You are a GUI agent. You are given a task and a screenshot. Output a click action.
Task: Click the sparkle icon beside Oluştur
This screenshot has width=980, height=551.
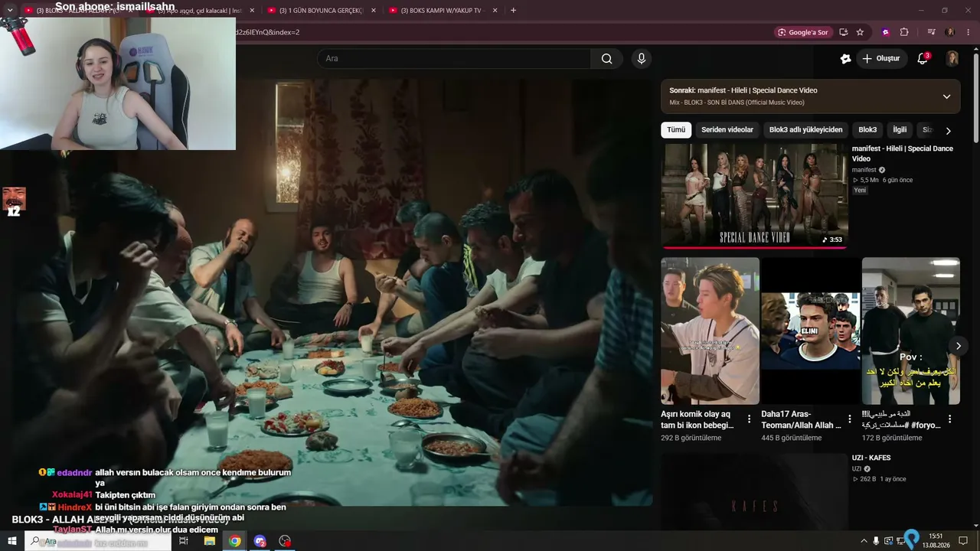point(845,59)
